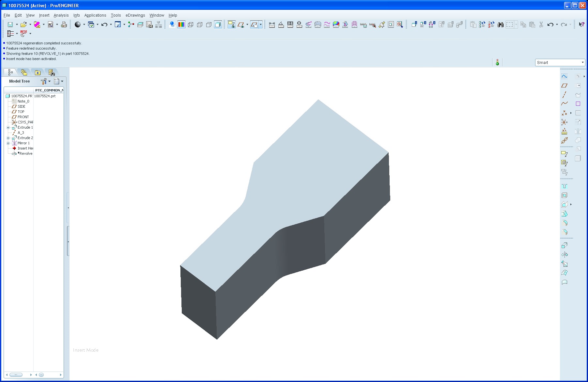The image size is (588, 382).
Task: Toggle datum planes display
Action: (241, 24)
